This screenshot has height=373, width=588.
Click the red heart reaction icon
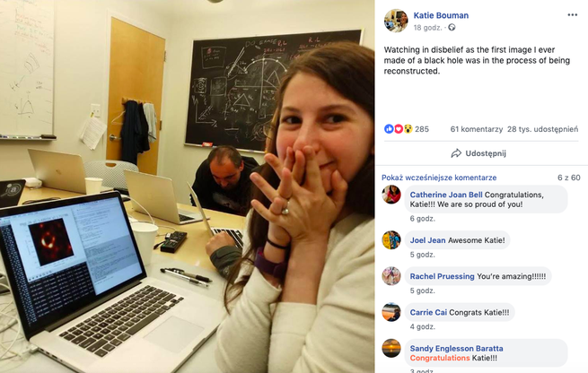click(x=399, y=129)
